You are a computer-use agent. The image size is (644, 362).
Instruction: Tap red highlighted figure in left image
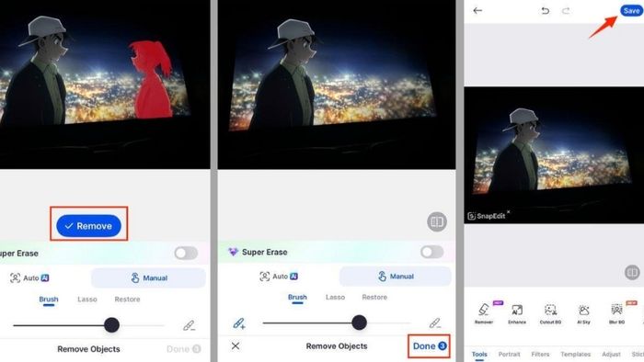tap(151, 79)
